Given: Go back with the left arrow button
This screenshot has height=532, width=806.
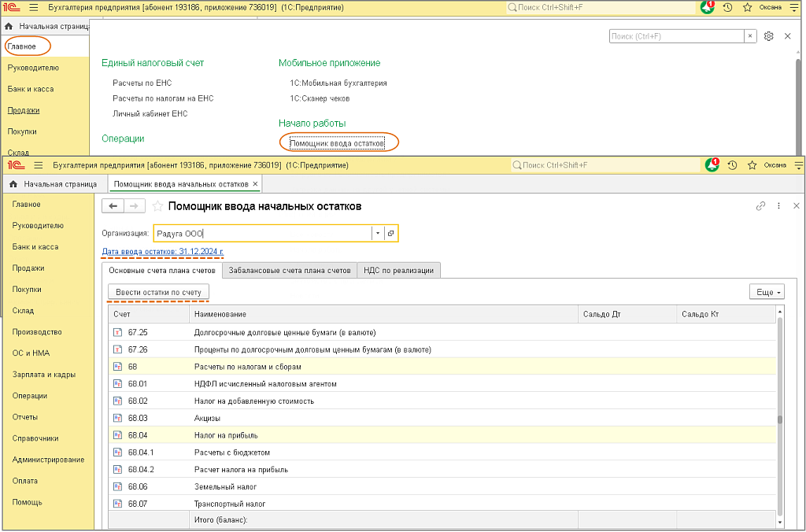Looking at the screenshot, I should point(113,206).
